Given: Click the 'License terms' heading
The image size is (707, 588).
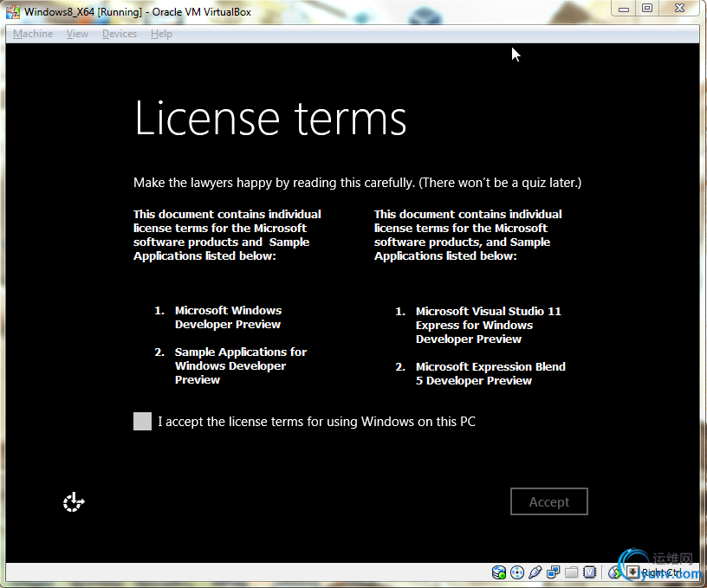Looking at the screenshot, I should (x=270, y=119).
